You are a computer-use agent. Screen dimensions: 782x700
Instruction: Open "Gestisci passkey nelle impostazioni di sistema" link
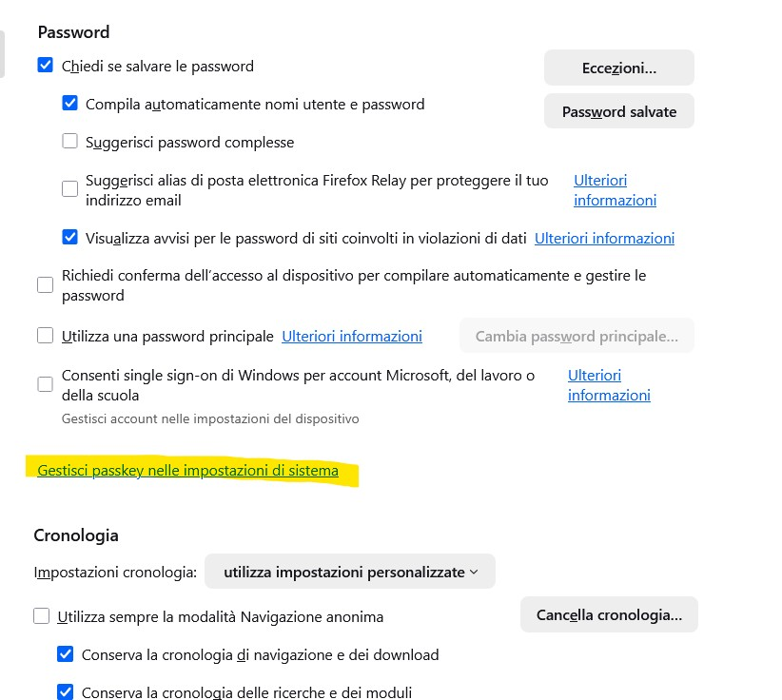tap(187, 471)
